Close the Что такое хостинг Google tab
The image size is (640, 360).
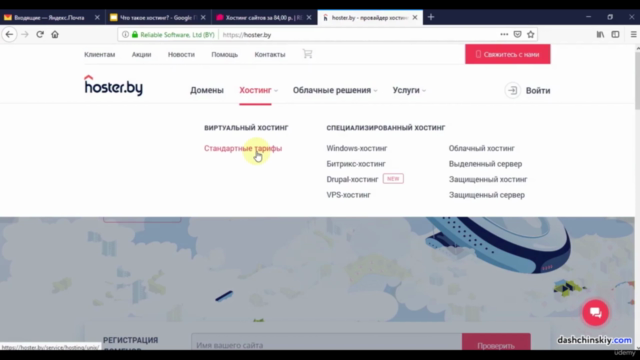[203, 18]
